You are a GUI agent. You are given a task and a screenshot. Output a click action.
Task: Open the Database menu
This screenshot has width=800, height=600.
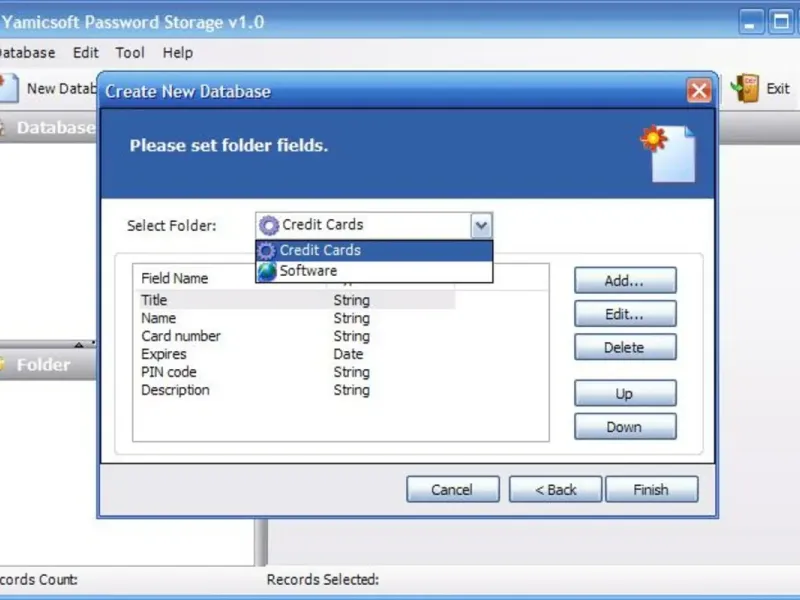point(27,53)
